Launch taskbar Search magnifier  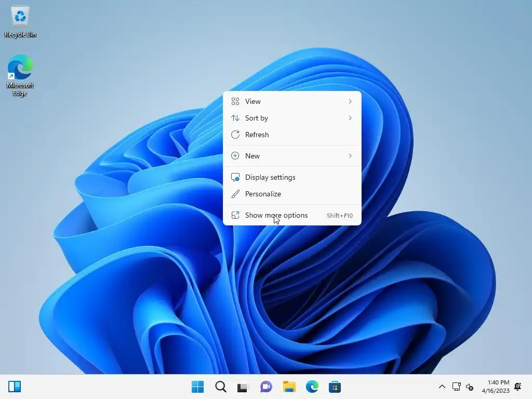click(x=220, y=387)
